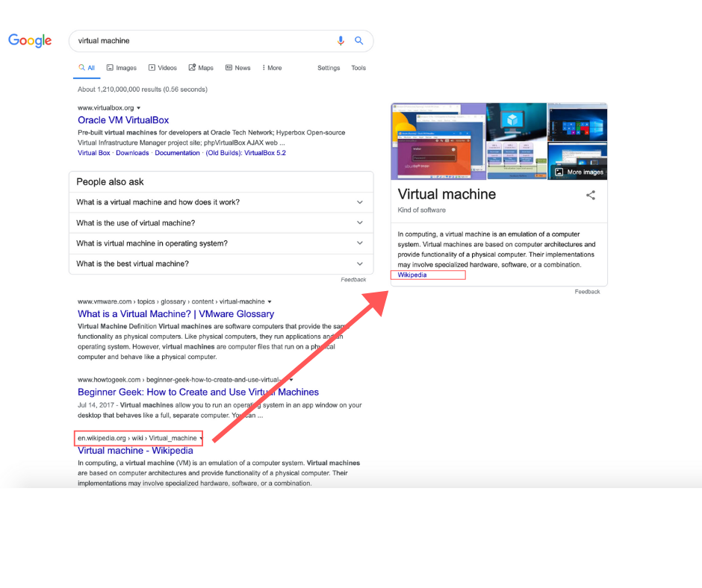This screenshot has width=702, height=588.
Task: Click the Wikipedia link in knowledge panel
Action: [x=412, y=275]
